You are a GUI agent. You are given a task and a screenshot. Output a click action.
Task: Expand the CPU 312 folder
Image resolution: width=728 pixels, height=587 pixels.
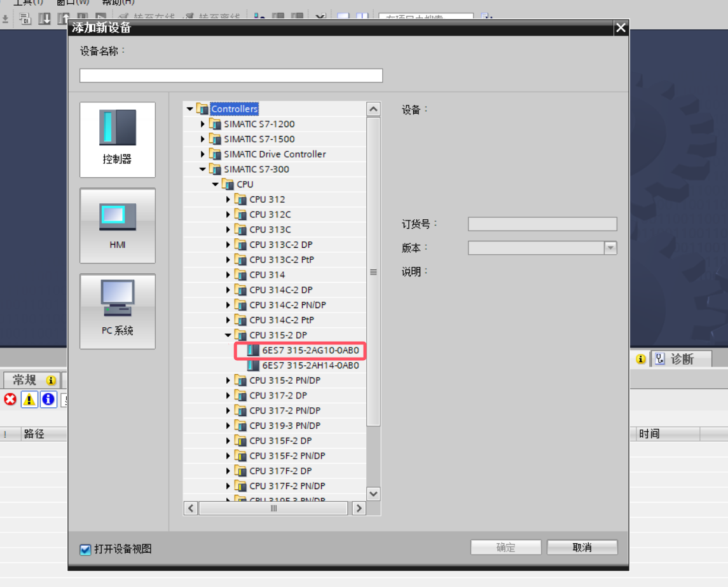pos(228,199)
